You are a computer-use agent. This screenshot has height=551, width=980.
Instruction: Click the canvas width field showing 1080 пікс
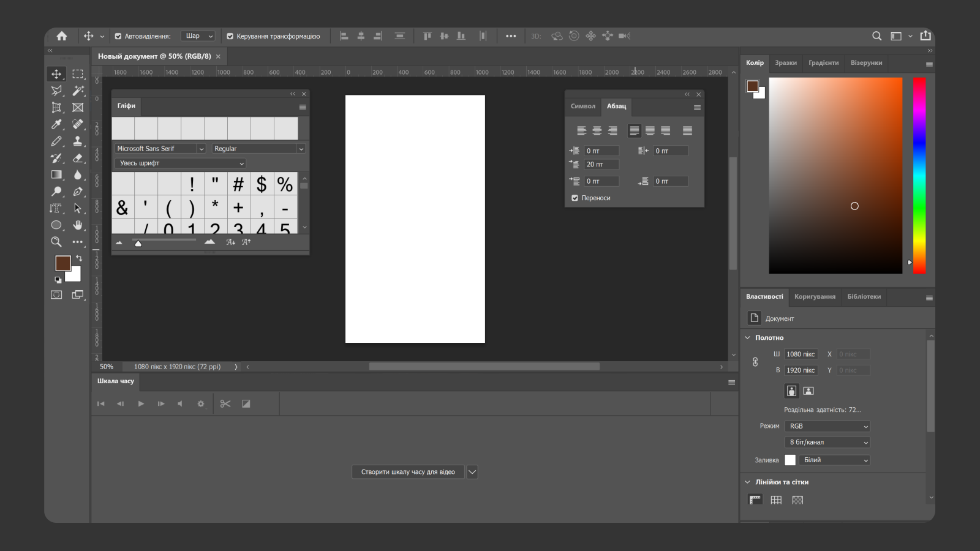(801, 354)
